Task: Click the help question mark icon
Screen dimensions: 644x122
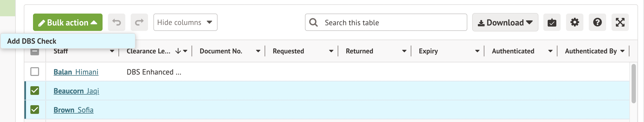Action: point(597,22)
